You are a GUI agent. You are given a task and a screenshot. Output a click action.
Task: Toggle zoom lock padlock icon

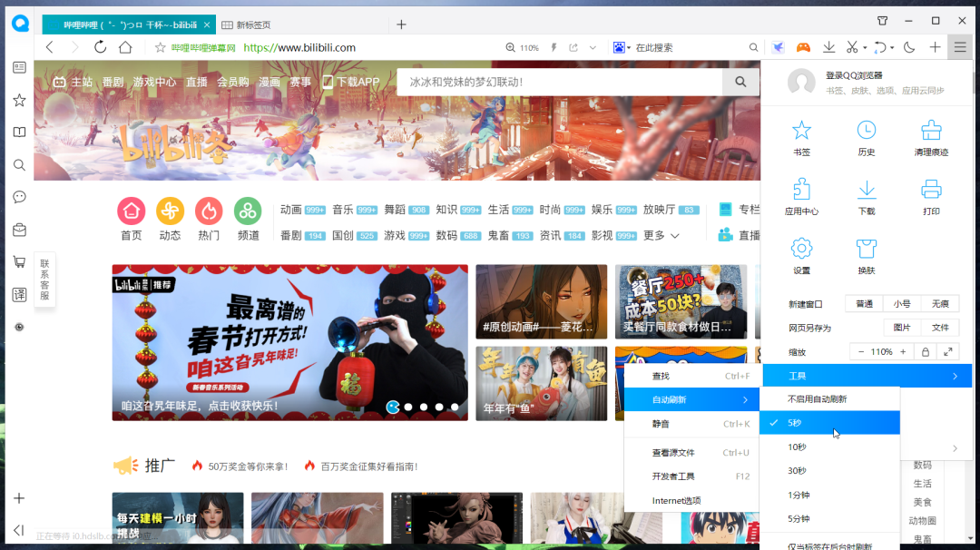click(925, 352)
